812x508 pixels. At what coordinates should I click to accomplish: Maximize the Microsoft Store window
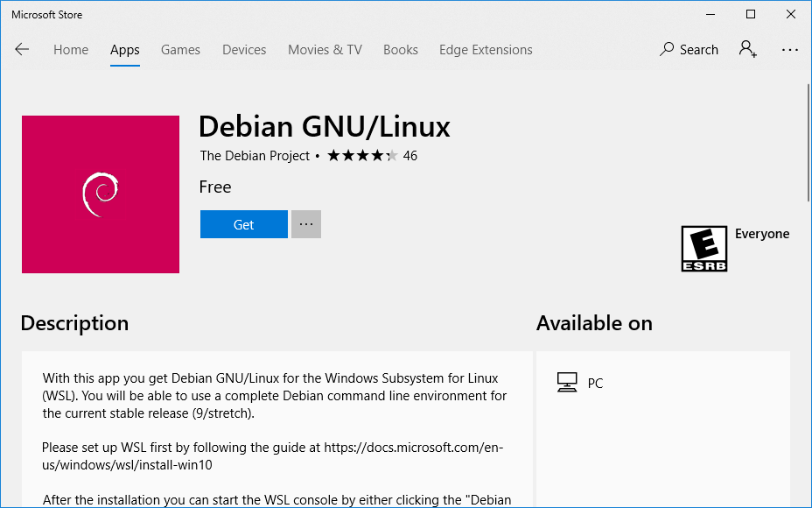point(750,14)
